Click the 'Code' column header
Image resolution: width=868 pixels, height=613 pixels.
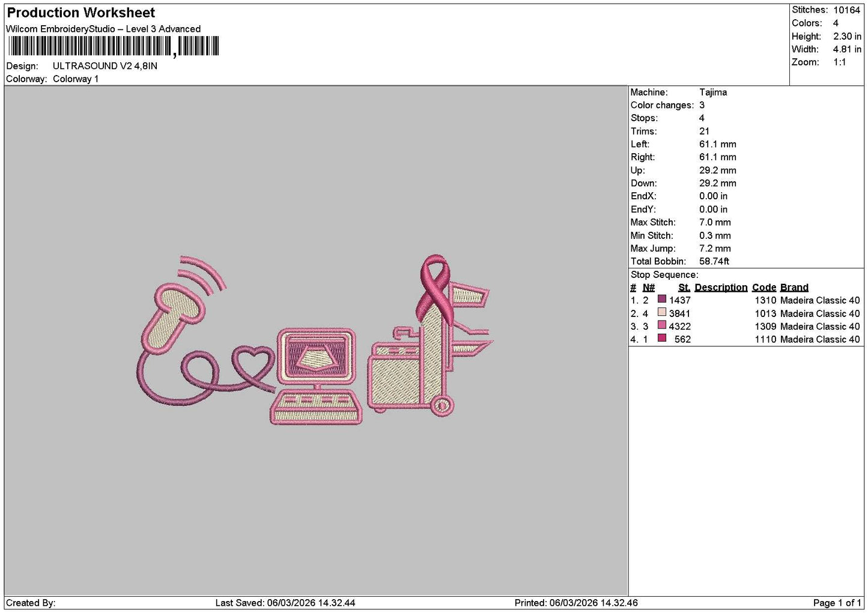[x=764, y=288]
